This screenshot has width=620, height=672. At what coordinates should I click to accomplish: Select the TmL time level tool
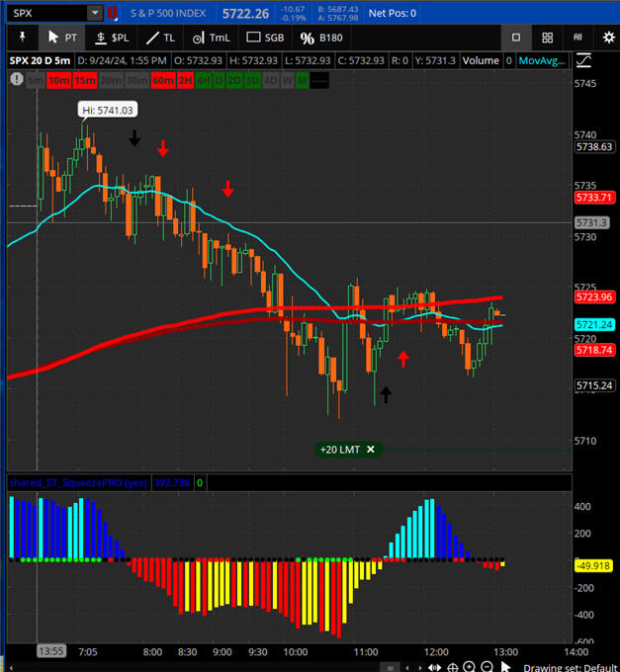coord(211,38)
